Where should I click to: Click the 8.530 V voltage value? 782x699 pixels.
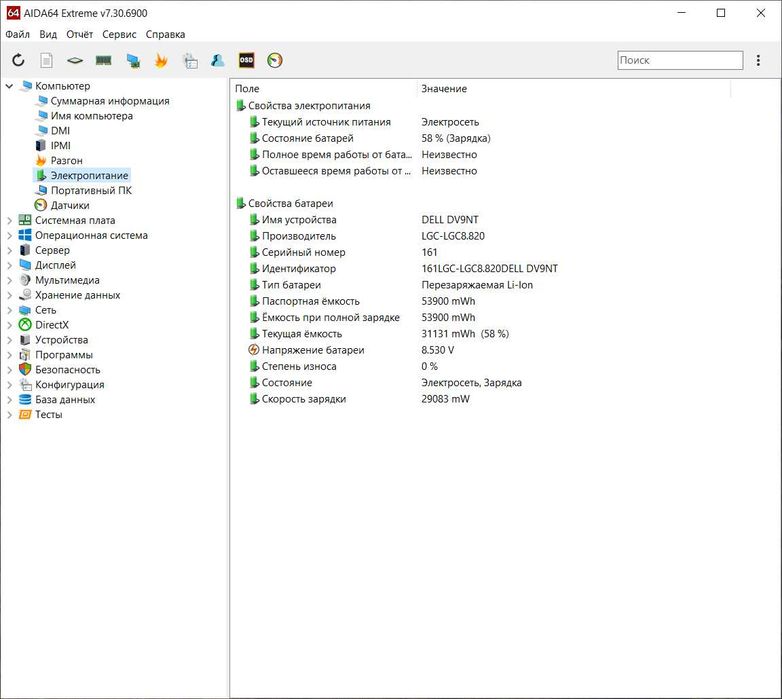[x=438, y=350]
